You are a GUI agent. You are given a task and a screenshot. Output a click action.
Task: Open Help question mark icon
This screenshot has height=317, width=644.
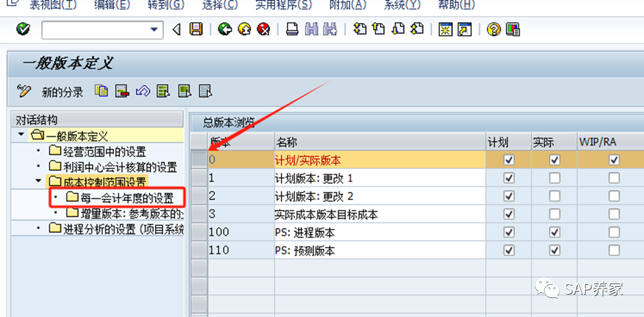493,29
